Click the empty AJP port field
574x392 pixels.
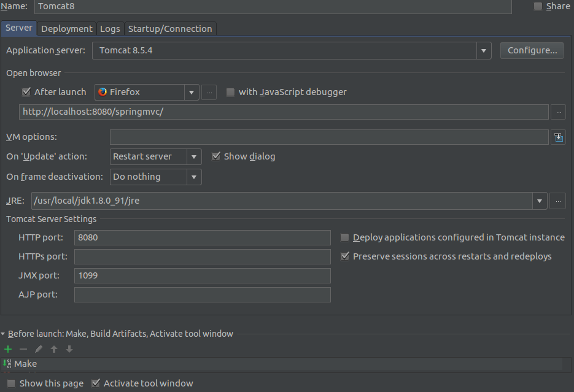tap(203, 294)
